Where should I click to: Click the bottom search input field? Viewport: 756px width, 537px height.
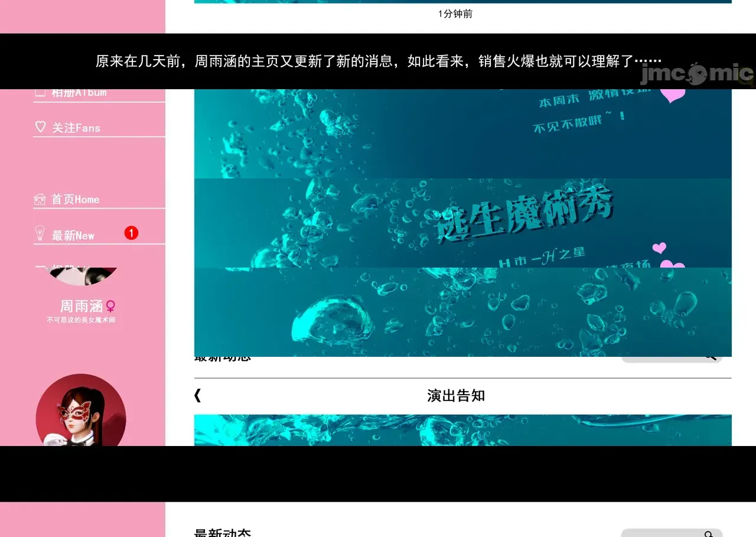[x=661, y=533]
